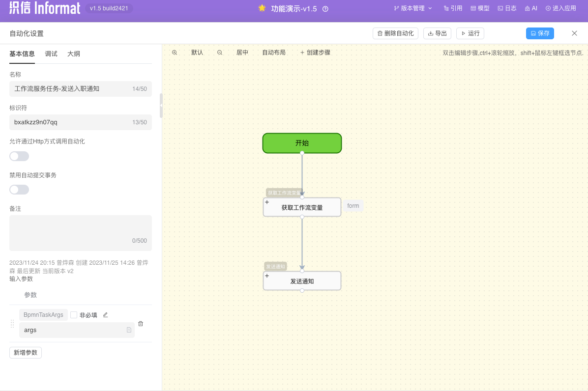Expand the 发送通知 node plus sign

point(267,276)
